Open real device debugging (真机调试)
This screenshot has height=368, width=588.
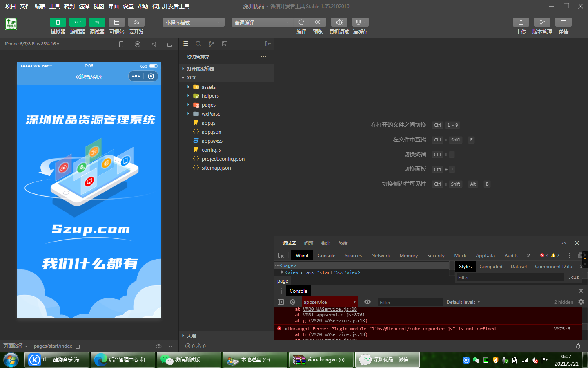coord(339,22)
